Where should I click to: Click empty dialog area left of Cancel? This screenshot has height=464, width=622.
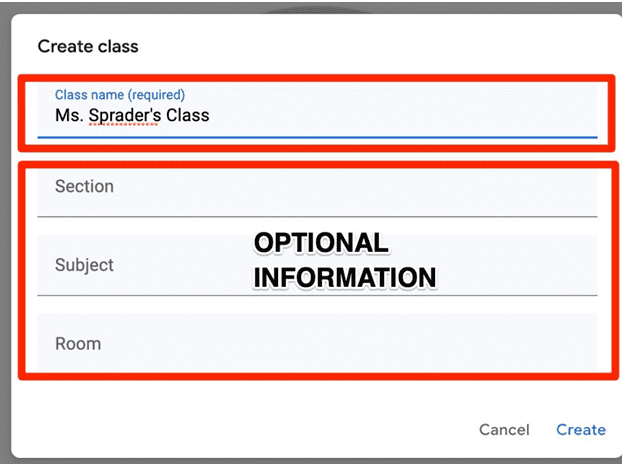(x=250, y=429)
